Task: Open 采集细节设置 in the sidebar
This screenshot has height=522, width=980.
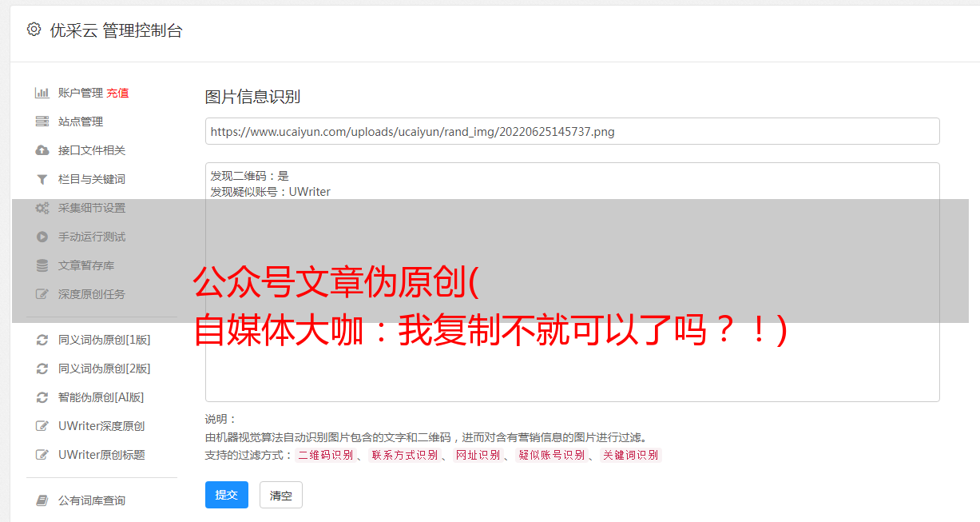Action: (92, 208)
